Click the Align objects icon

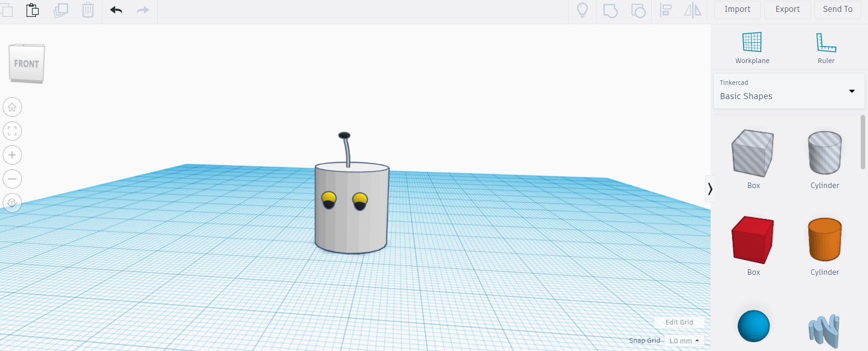[666, 10]
